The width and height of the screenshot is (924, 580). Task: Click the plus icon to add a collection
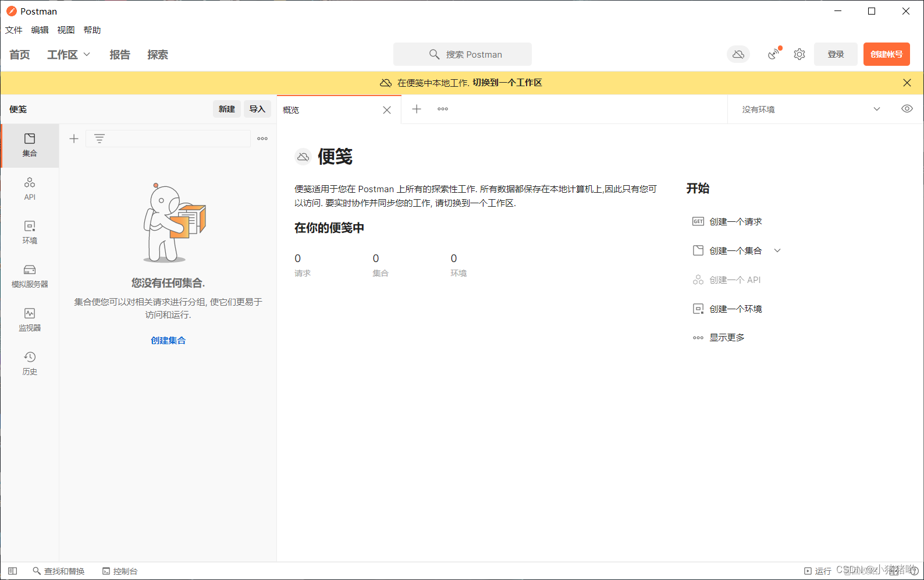[x=74, y=139]
